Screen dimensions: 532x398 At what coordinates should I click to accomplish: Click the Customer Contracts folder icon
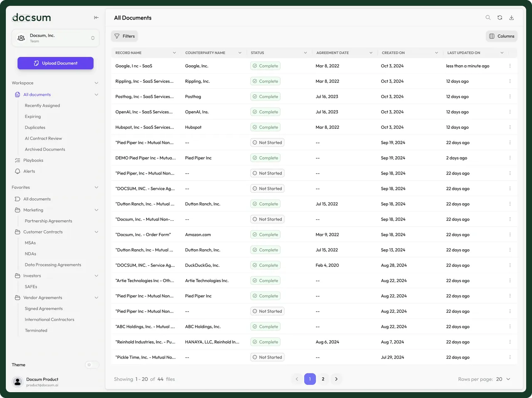coord(17,232)
